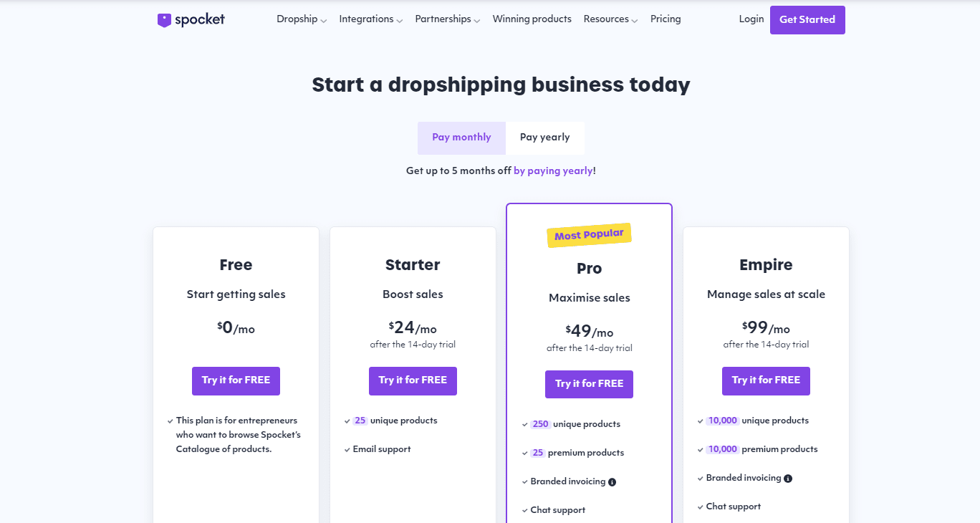
Task: Click checkmark beside Pro Chat support
Action: [x=524, y=511]
